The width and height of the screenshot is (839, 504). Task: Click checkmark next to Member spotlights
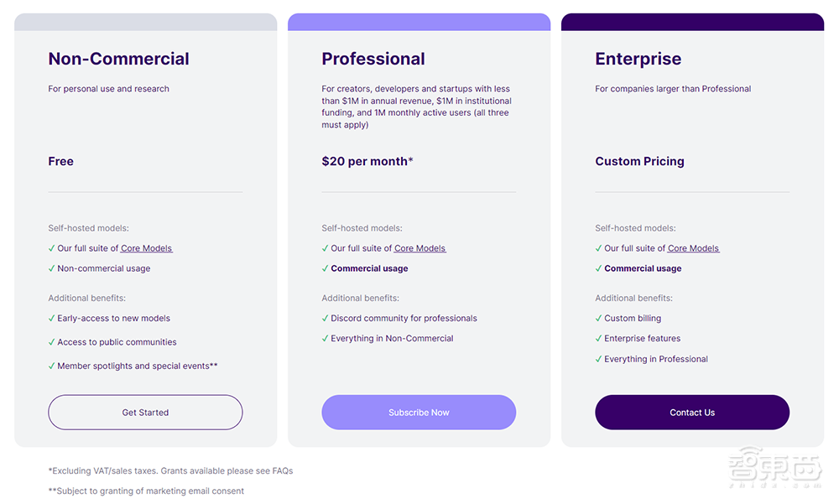tap(52, 366)
